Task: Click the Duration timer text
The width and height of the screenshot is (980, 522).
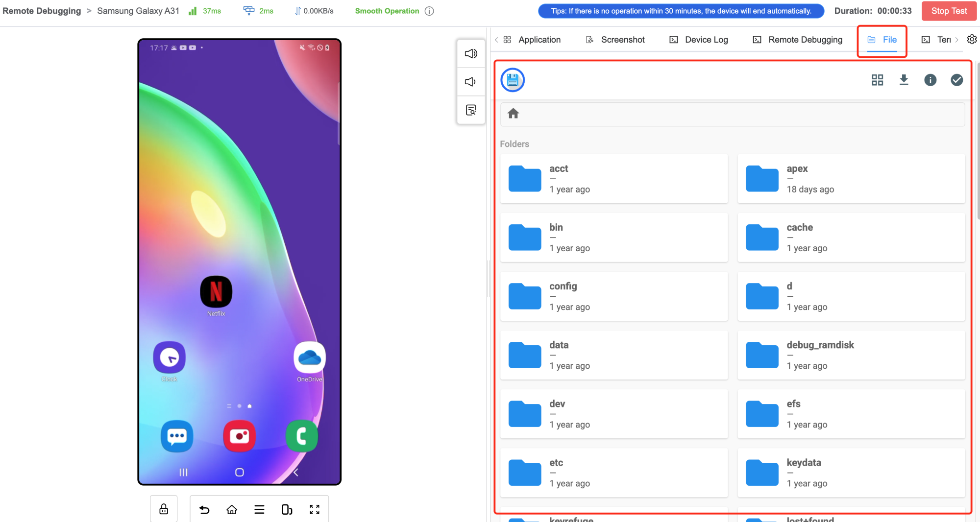Action: click(x=873, y=11)
